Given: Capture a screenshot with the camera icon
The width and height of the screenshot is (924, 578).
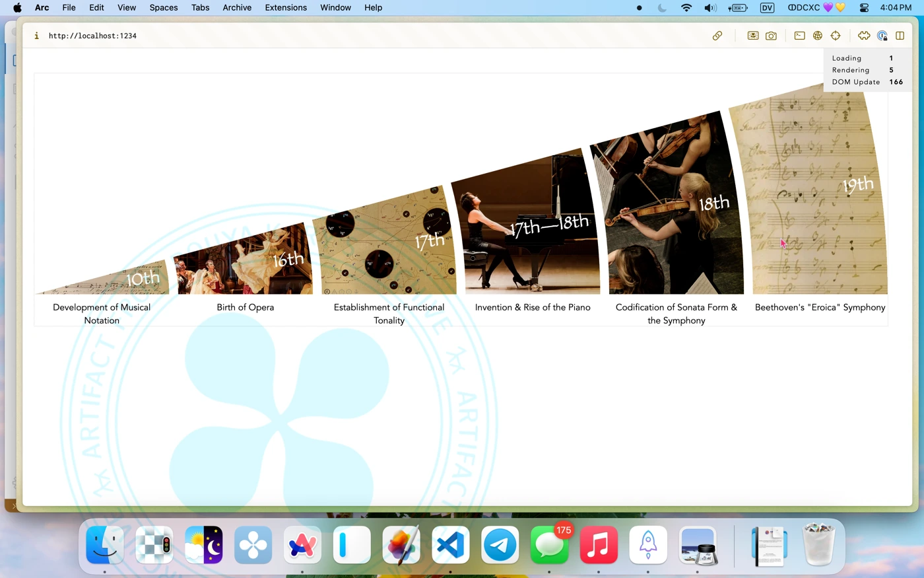Looking at the screenshot, I should click(771, 36).
